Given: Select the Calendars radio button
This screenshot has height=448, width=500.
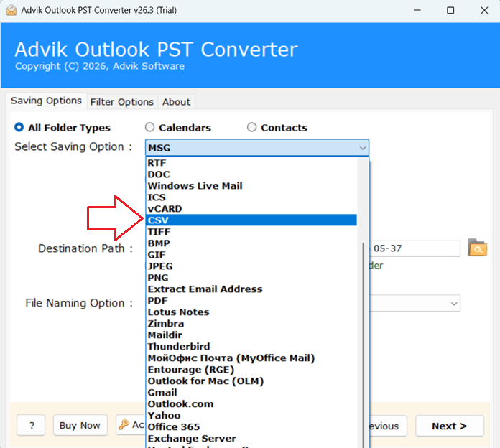Looking at the screenshot, I should point(150,127).
